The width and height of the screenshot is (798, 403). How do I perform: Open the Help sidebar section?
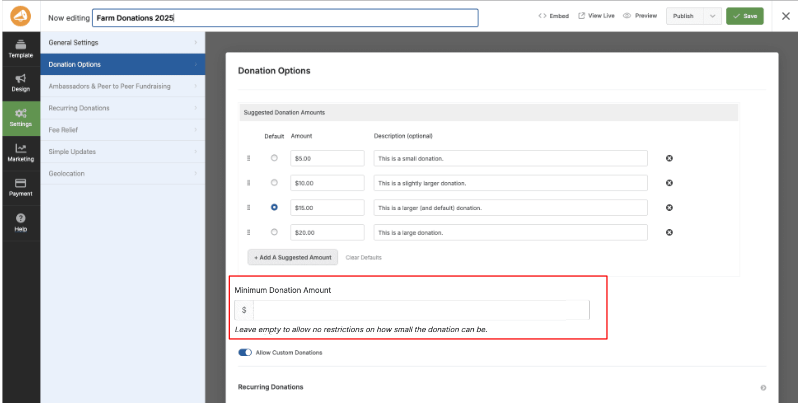[x=20, y=222]
